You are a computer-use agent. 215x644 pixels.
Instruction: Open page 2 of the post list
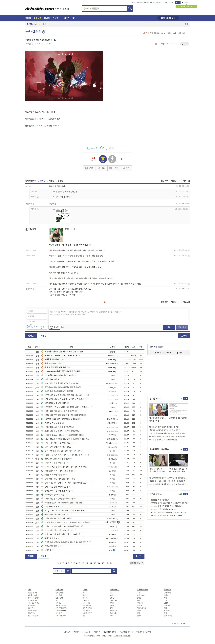61,563
